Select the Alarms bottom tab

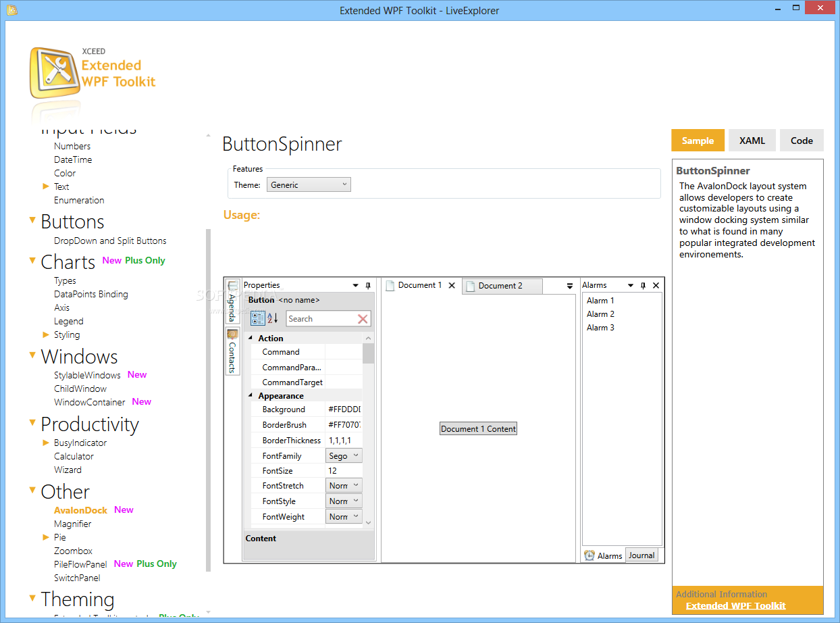tap(603, 555)
